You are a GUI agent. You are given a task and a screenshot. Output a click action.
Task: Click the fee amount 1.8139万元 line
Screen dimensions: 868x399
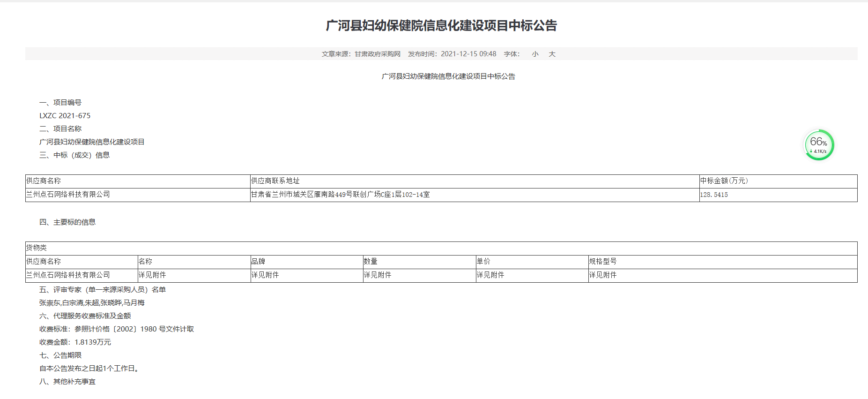[x=75, y=342]
